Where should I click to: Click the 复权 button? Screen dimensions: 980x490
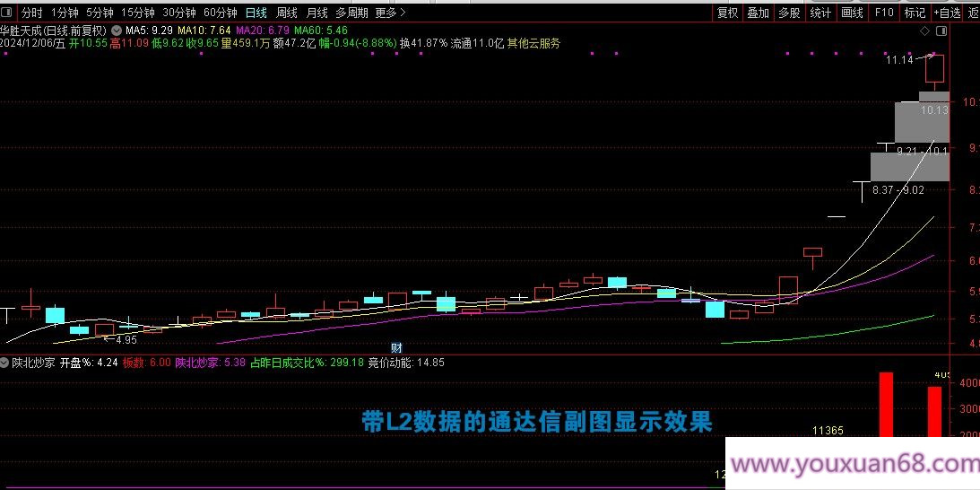tap(727, 13)
